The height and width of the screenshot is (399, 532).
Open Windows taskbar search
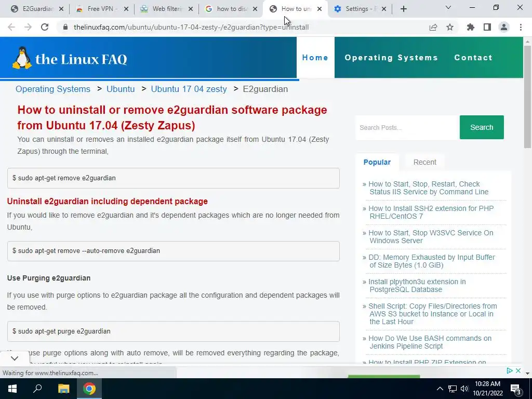point(37,389)
